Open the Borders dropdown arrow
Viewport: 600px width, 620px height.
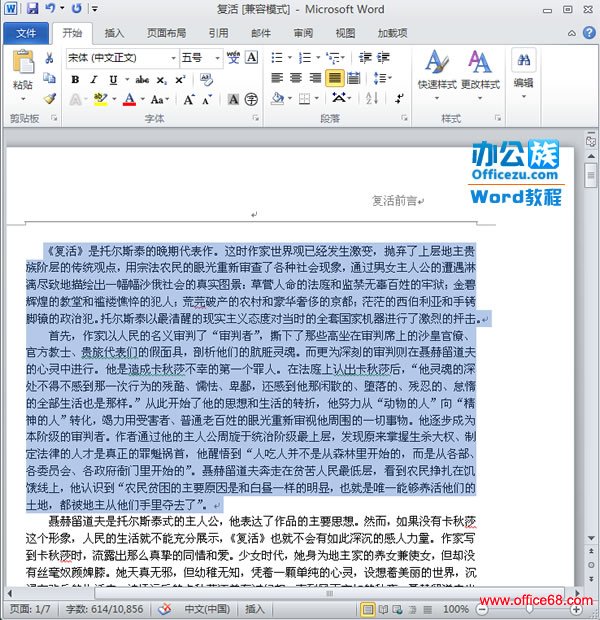(x=317, y=98)
